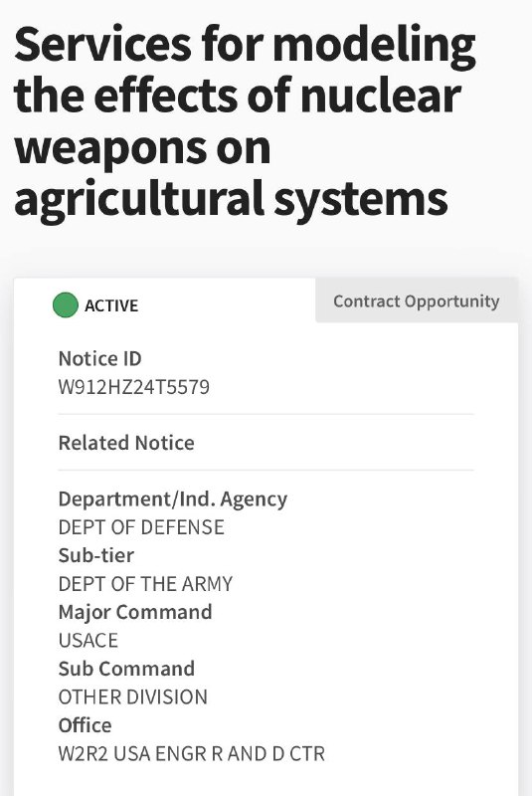Click the green Active status circle icon
Viewport: 532px width, 796px height.
(66, 305)
